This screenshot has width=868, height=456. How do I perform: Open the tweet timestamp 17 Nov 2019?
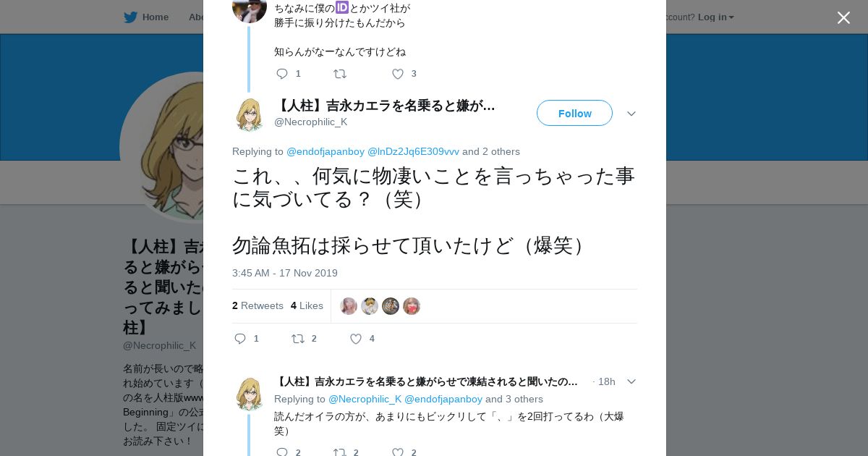point(285,273)
